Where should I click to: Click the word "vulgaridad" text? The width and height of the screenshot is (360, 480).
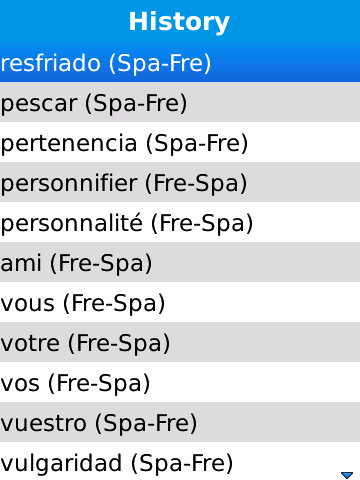(61, 464)
